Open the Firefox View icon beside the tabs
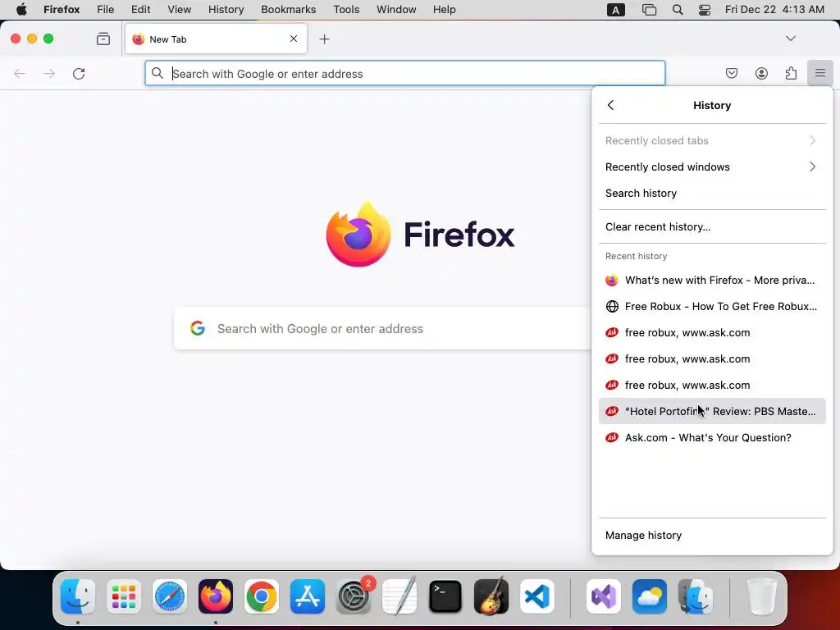This screenshot has width=840, height=630. point(103,39)
